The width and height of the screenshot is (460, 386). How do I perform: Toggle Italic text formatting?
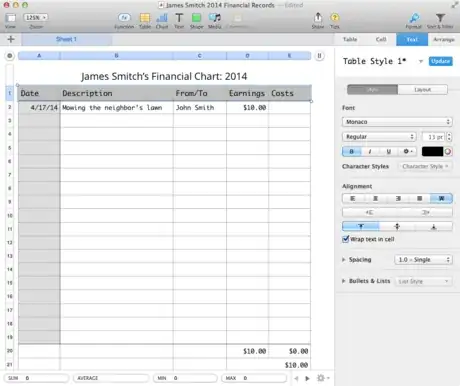point(370,152)
